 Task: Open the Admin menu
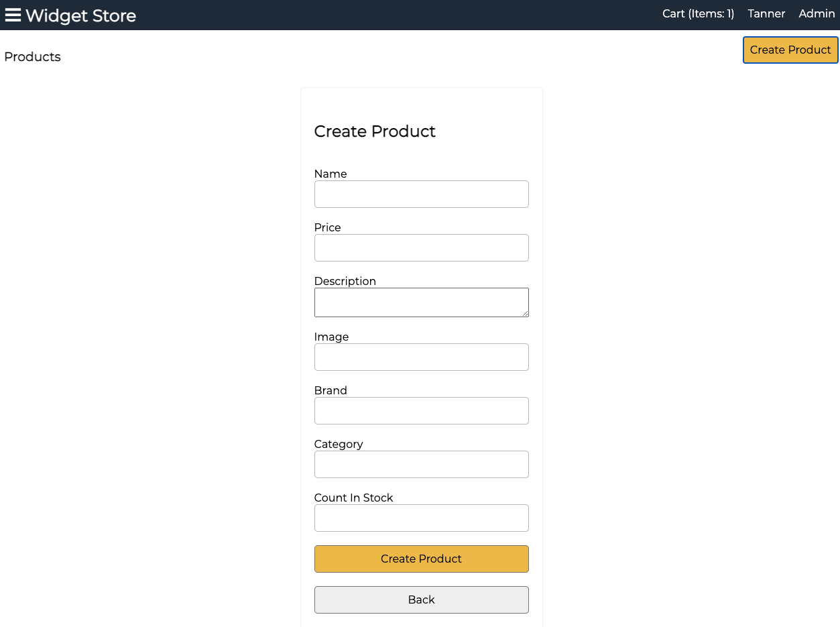817,13
